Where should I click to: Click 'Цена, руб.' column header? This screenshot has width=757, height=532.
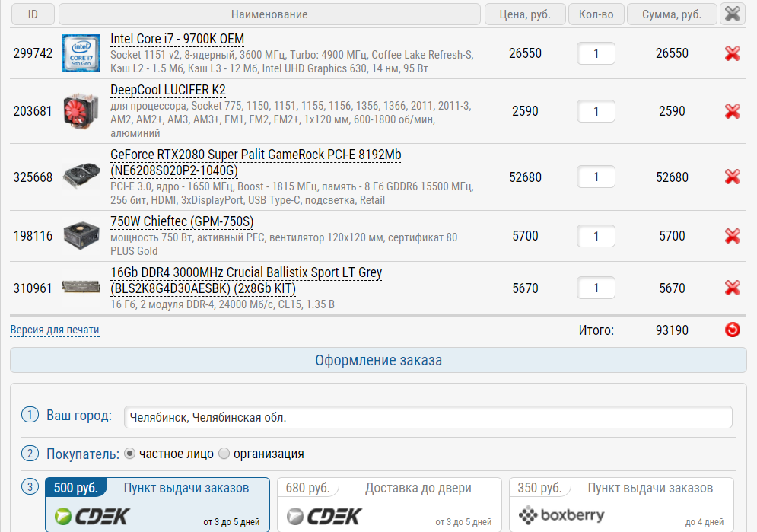point(525,14)
